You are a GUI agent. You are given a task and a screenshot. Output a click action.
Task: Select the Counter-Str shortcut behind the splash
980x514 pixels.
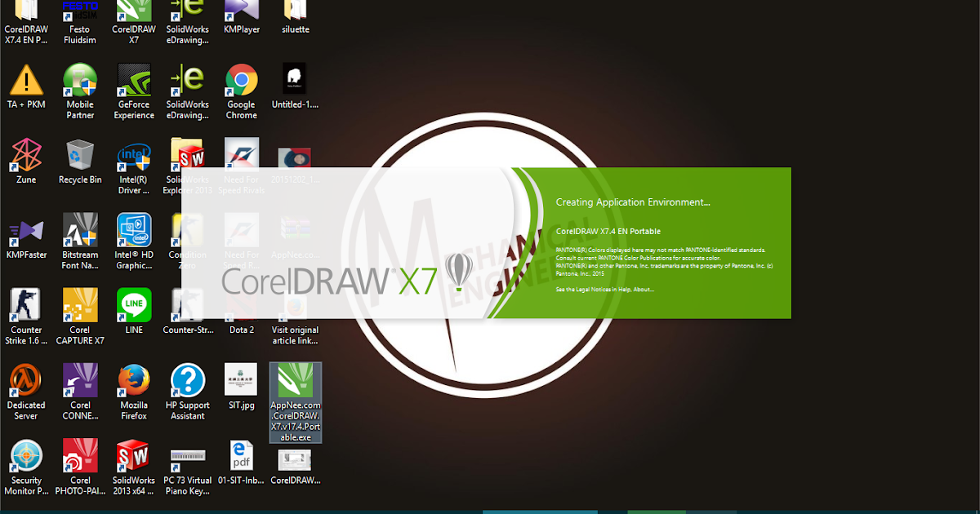coord(188,312)
